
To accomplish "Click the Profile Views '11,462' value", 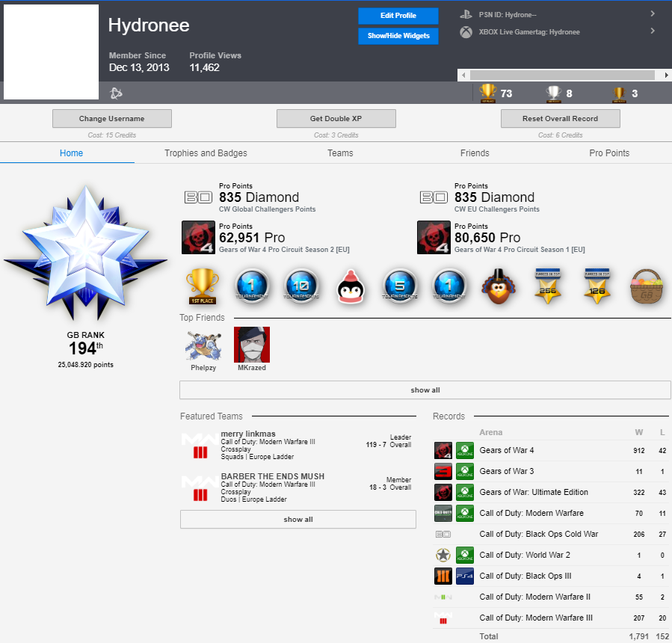I will [x=204, y=67].
